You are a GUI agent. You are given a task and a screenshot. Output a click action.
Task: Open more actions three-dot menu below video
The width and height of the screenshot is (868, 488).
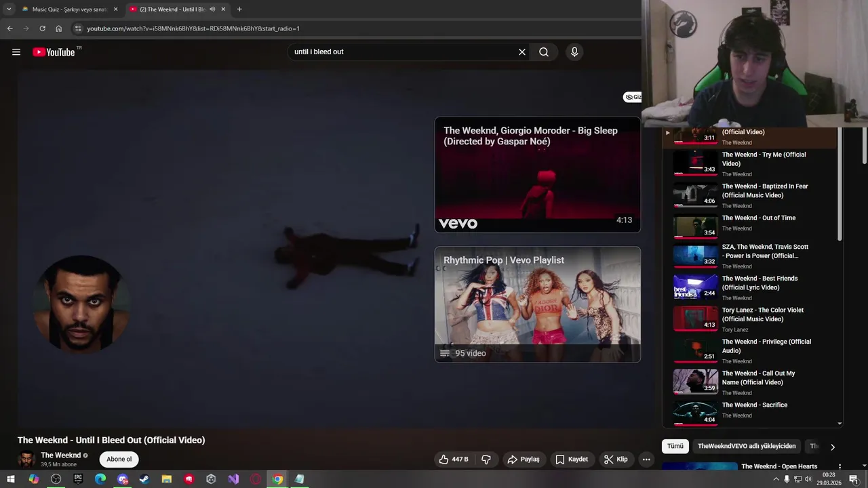pos(646,460)
